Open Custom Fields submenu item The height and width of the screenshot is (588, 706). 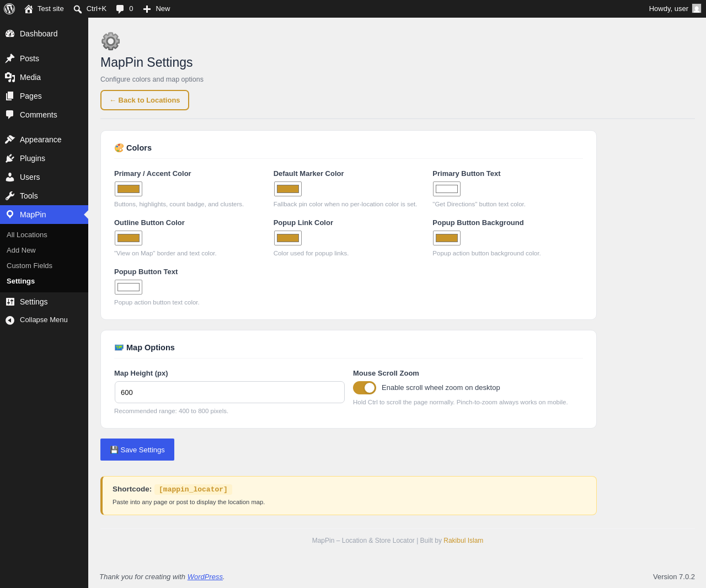coord(44,266)
